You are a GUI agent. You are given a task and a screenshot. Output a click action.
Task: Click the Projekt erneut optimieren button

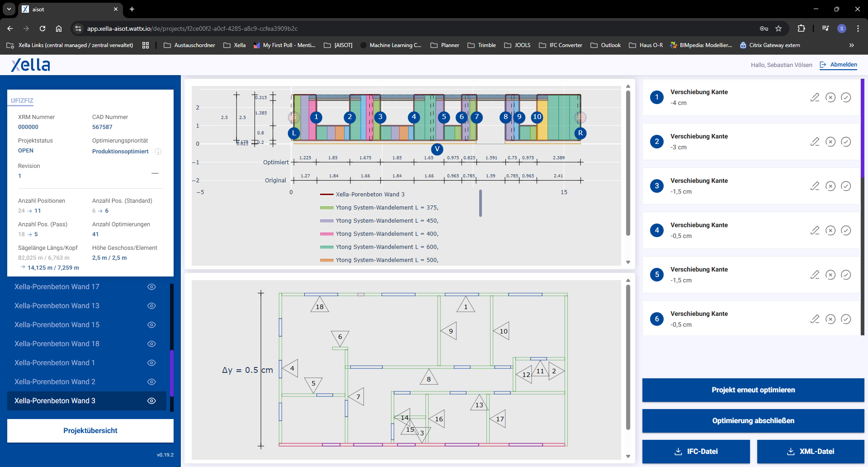tap(753, 390)
